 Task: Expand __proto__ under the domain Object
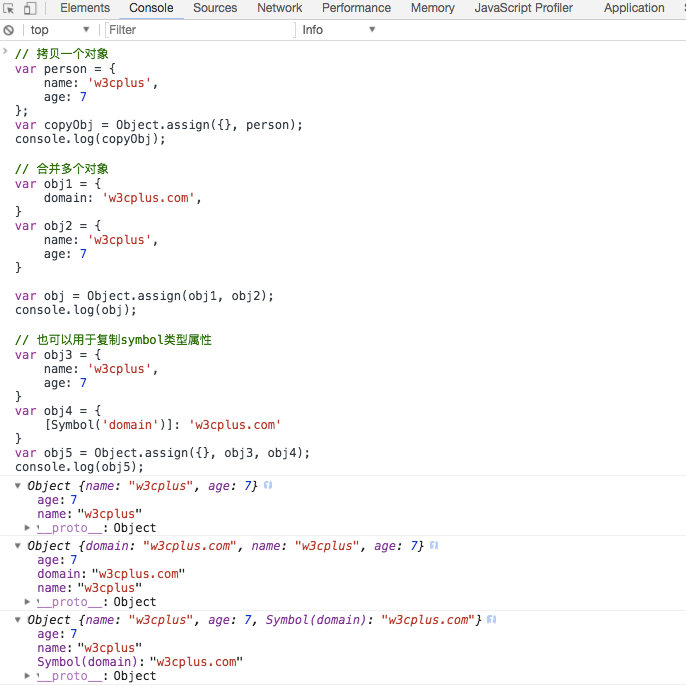point(27,602)
